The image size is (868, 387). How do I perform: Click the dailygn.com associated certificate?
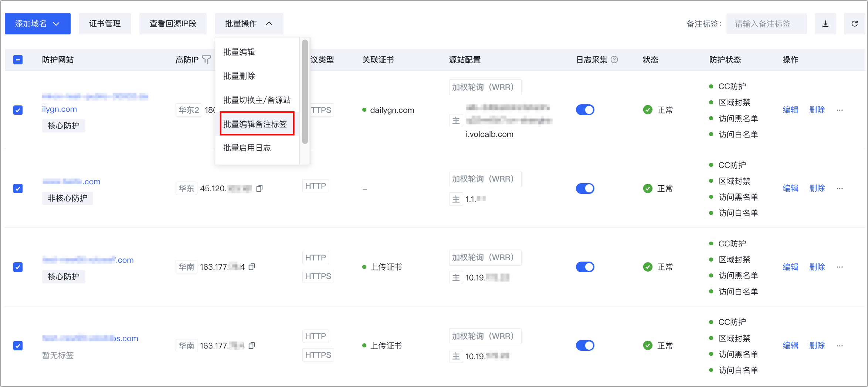[392, 110]
